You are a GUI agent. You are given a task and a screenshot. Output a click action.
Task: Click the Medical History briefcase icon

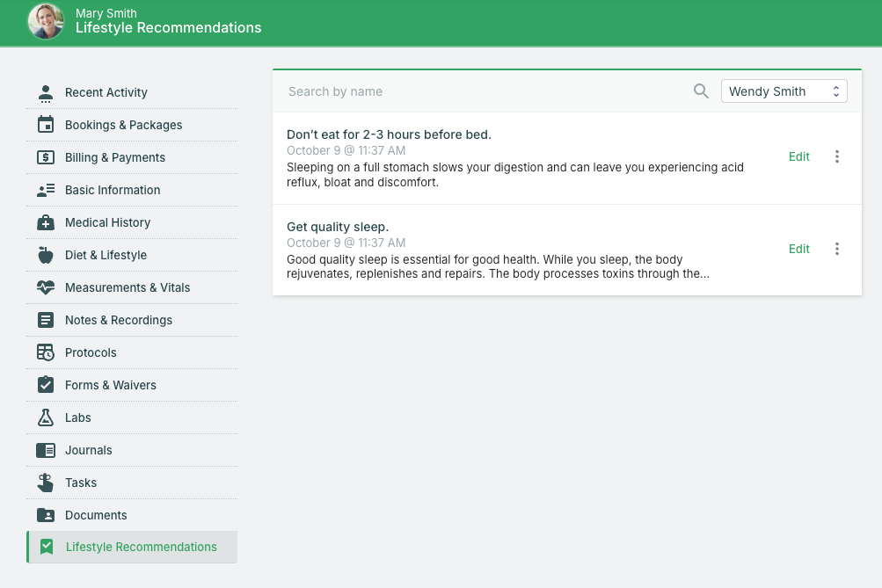(46, 222)
